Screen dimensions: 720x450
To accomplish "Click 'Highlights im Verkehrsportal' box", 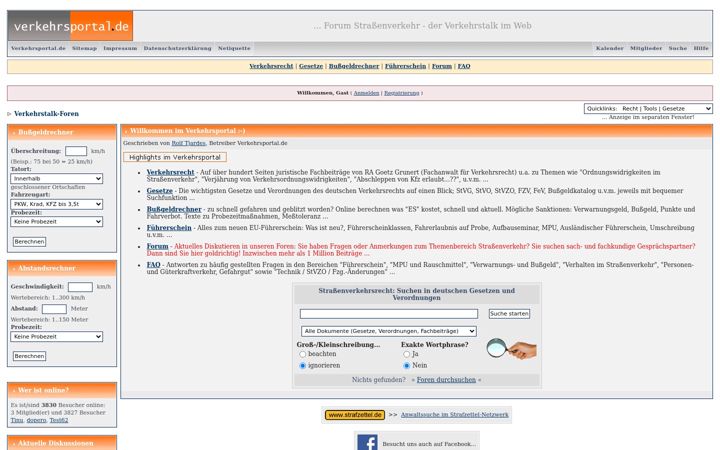I will (x=175, y=157).
